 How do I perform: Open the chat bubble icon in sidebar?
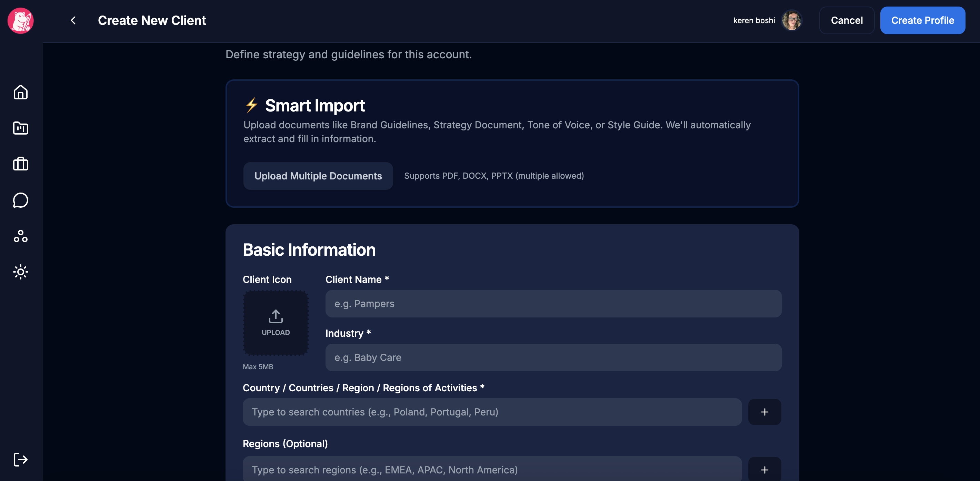coord(21,200)
